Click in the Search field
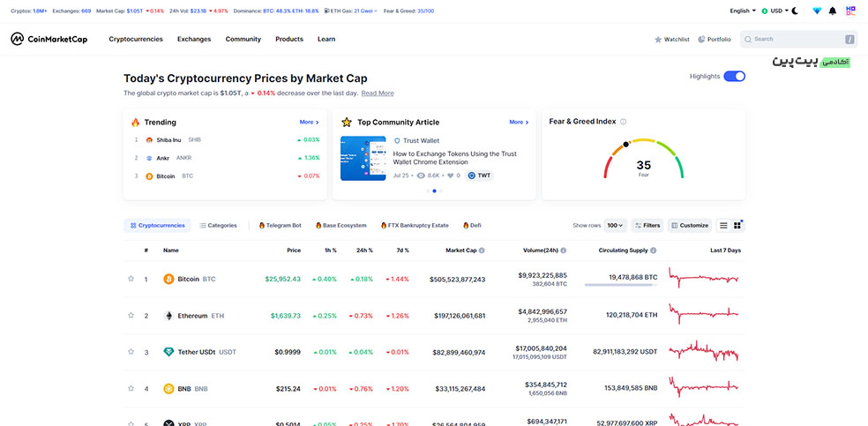Image resolution: width=868 pixels, height=426 pixels. [799, 40]
